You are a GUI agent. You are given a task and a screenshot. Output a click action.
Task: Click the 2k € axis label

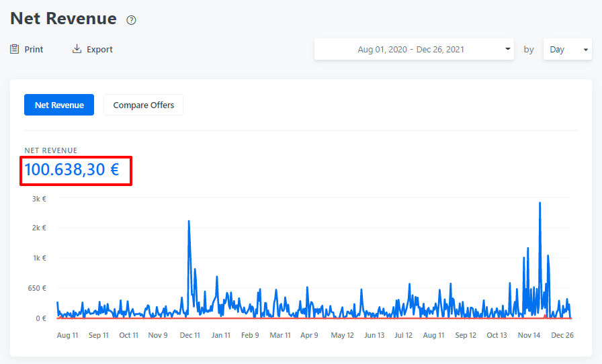[x=39, y=228]
